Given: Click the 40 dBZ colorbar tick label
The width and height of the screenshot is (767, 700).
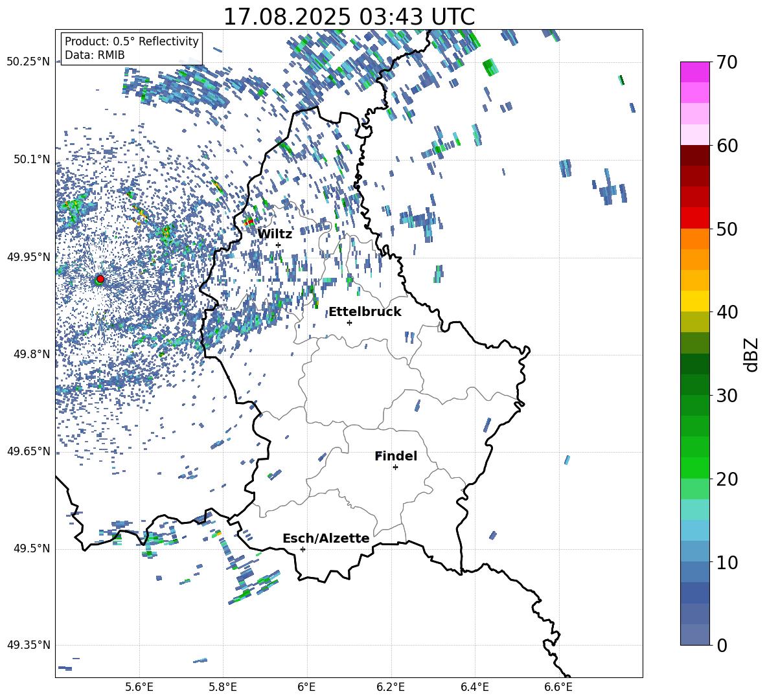Looking at the screenshot, I should pyautogui.click(x=727, y=312).
